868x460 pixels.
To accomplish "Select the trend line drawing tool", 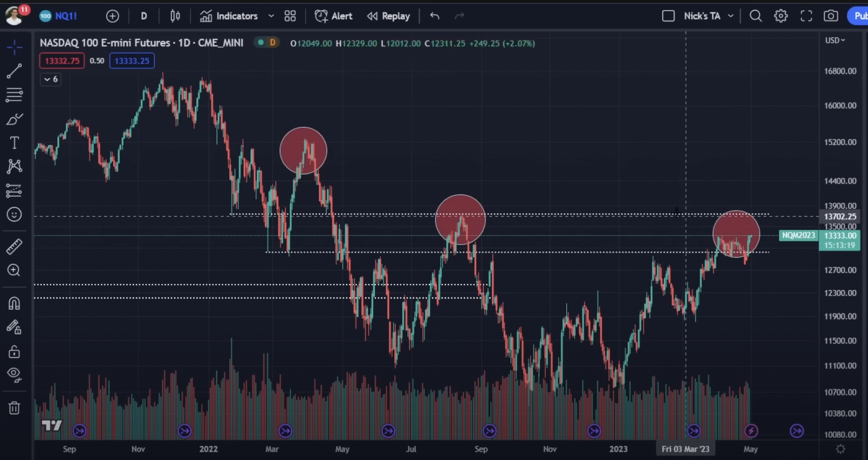I will 14,71.
